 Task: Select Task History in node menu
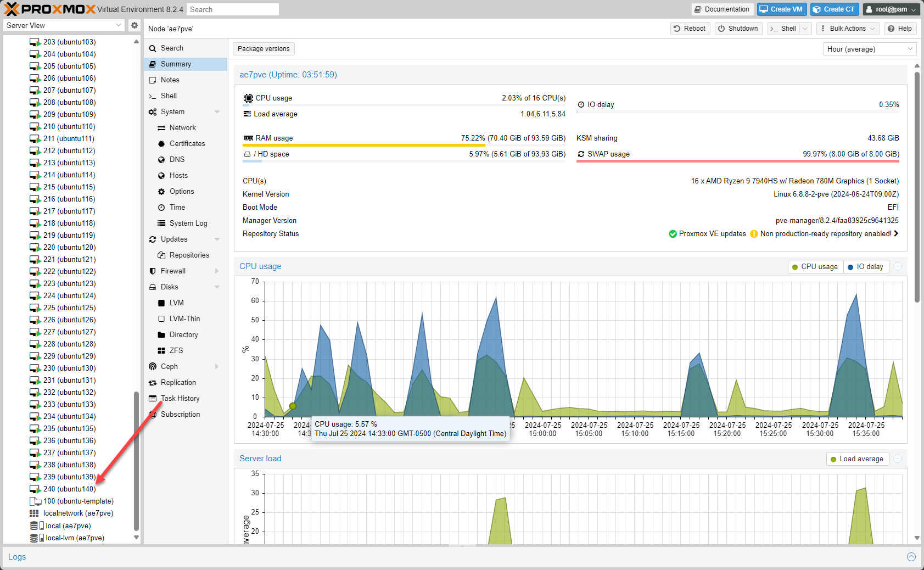180,399
